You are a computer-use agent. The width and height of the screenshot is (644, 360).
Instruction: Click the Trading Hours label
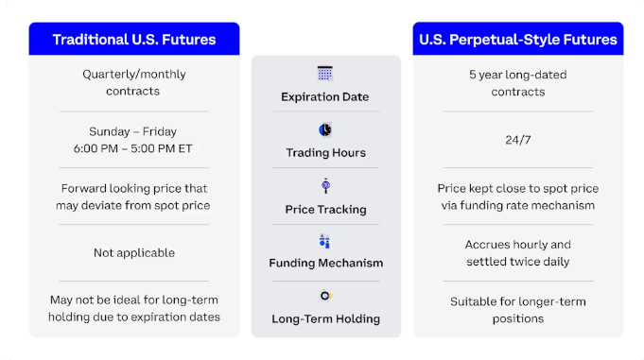click(325, 153)
